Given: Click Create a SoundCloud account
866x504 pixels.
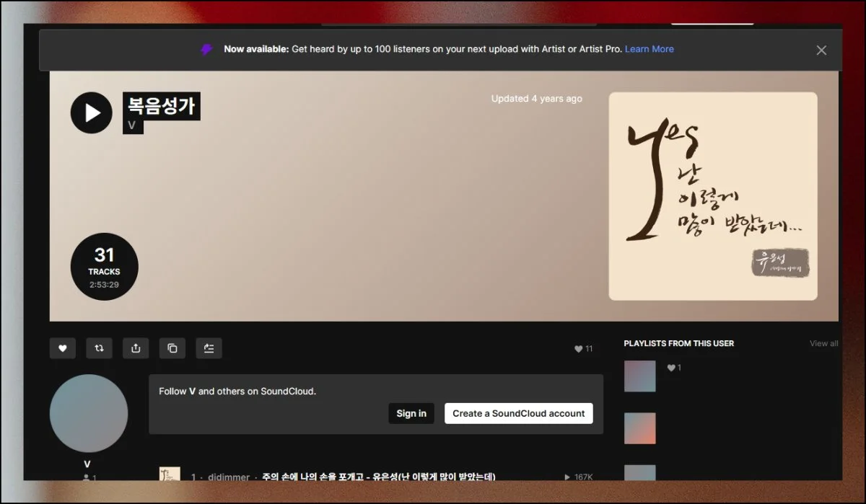Looking at the screenshot, I should pos(519,413).
